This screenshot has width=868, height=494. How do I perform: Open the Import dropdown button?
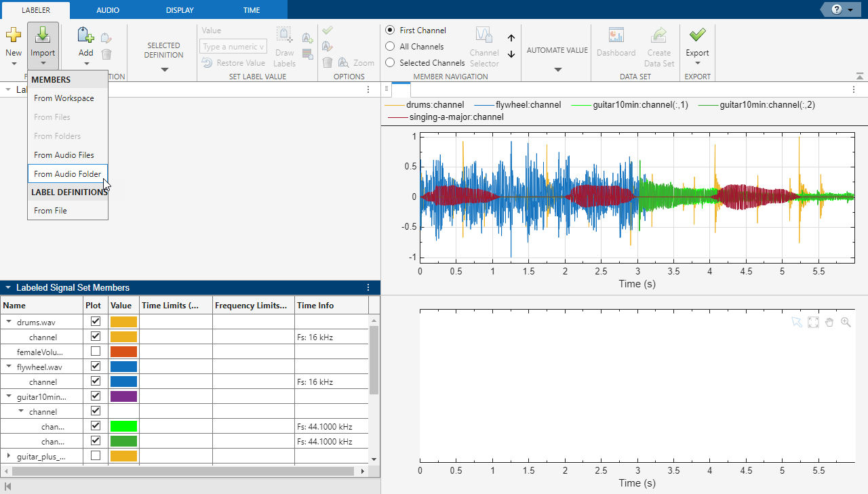click(x=43, y=46)
